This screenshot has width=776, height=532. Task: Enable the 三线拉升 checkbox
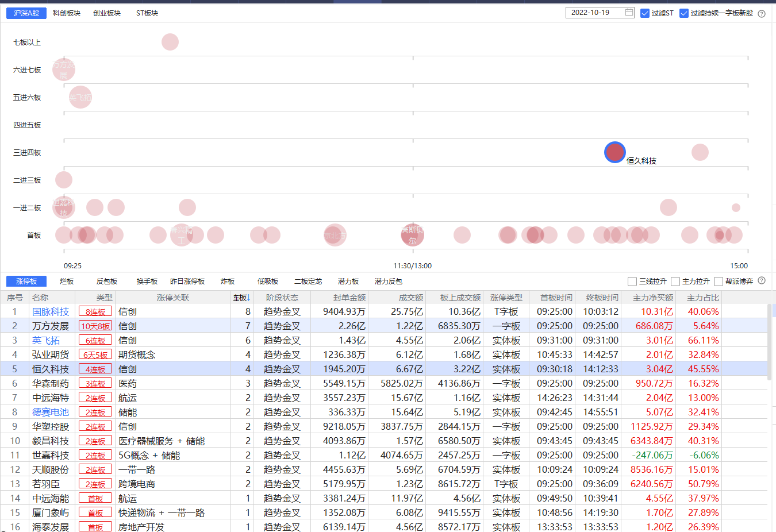(x=632, y=282)
